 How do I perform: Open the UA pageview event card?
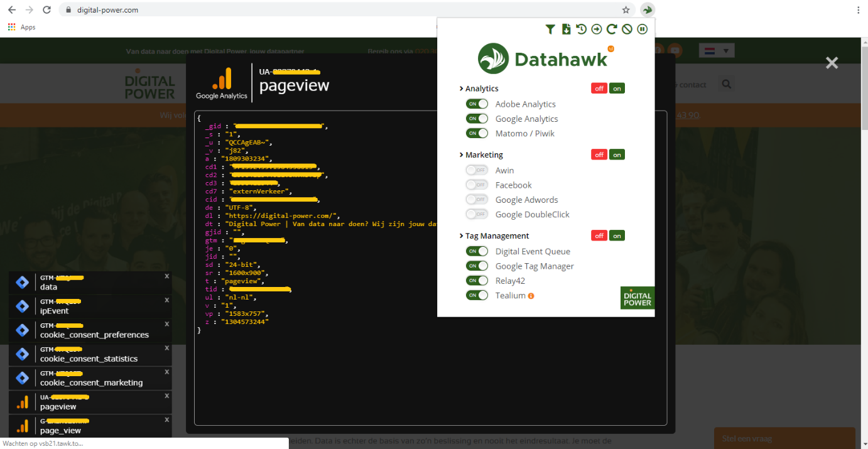pos(90,402)
